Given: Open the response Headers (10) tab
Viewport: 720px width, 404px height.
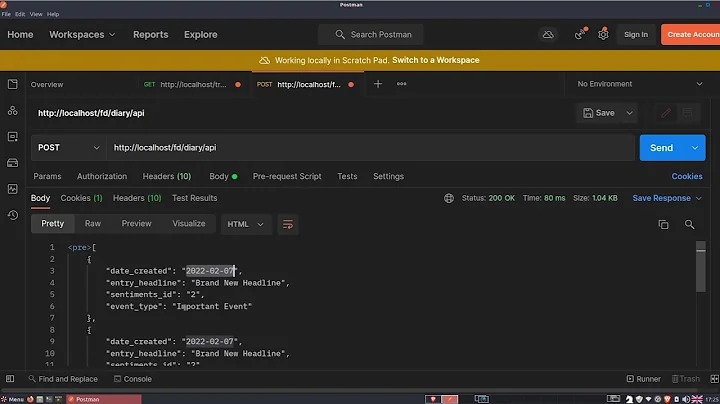Looking at the screenshot, I should click(137, 198).
